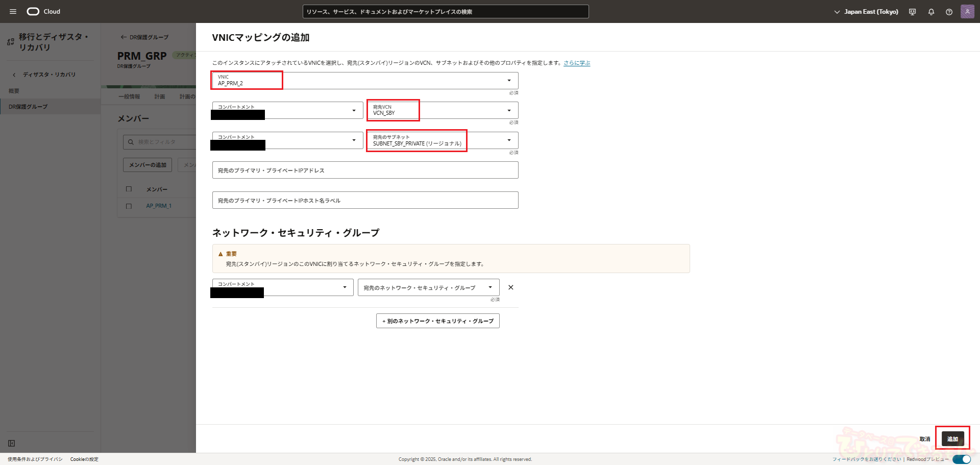Click the destination primary private IP address field

(x=365, y=170)
